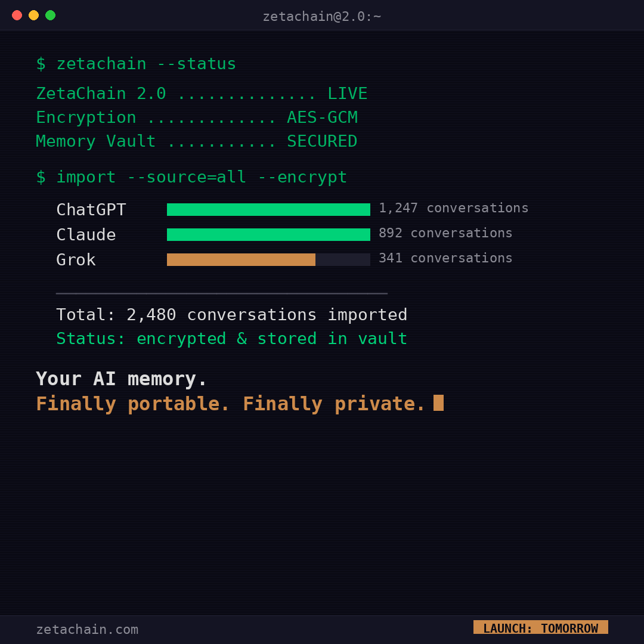644x644 pixels.
Task: Click the LAUNCH: TOMORROW badge
Action: 540,627
